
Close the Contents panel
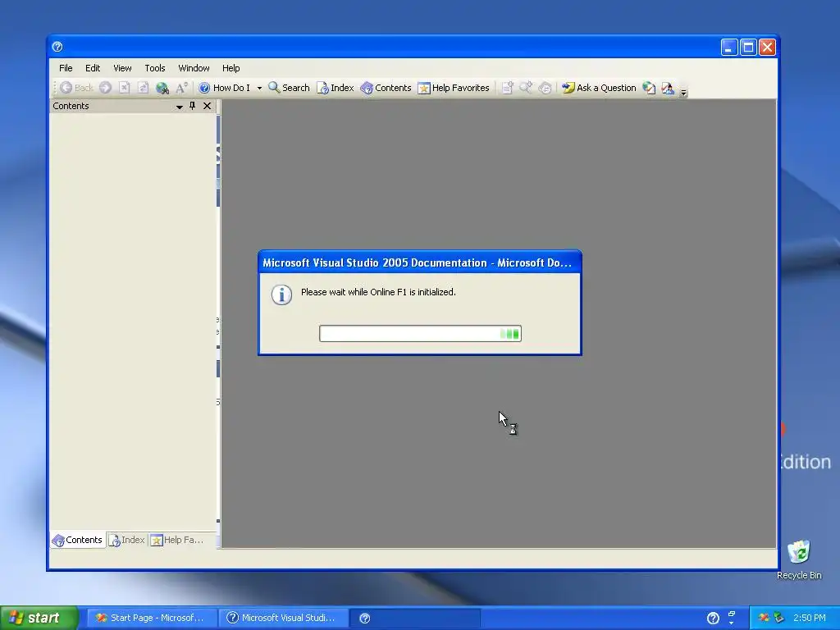coord(207,106)
